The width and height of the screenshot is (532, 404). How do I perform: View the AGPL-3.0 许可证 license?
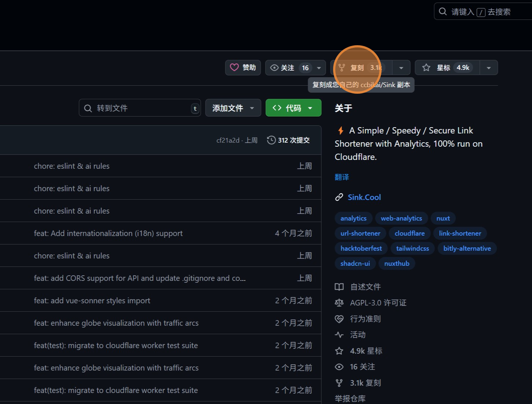378,303
